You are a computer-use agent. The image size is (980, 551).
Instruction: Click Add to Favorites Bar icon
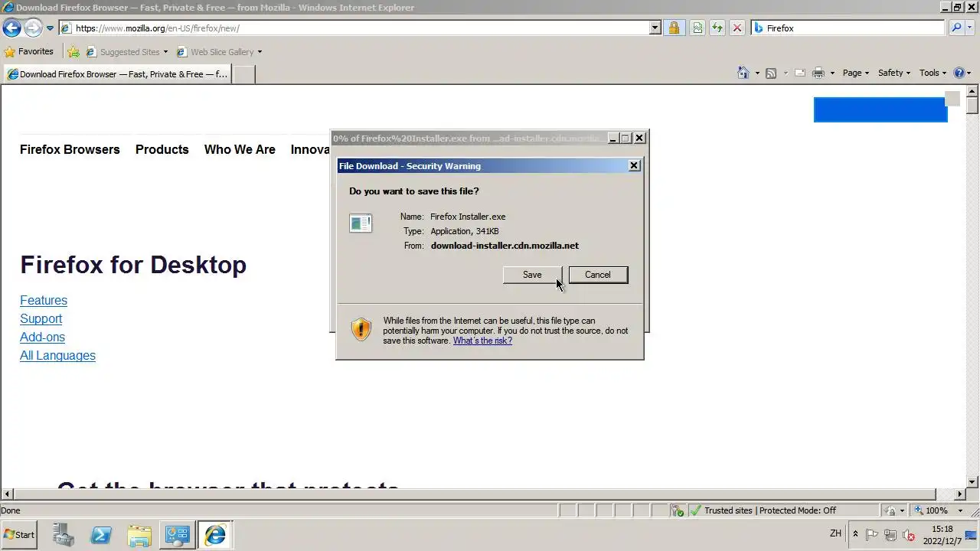pyautogui.click(x=73, y=52)
